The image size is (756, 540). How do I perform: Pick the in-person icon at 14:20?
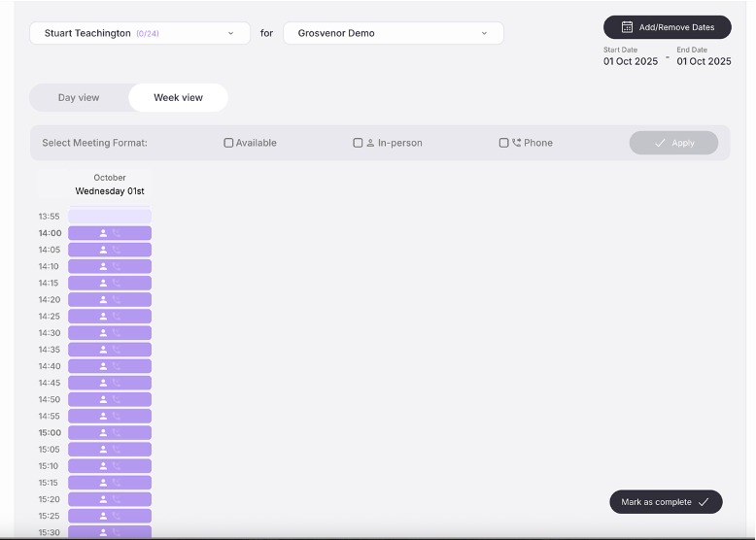click(x=103, y=300)
